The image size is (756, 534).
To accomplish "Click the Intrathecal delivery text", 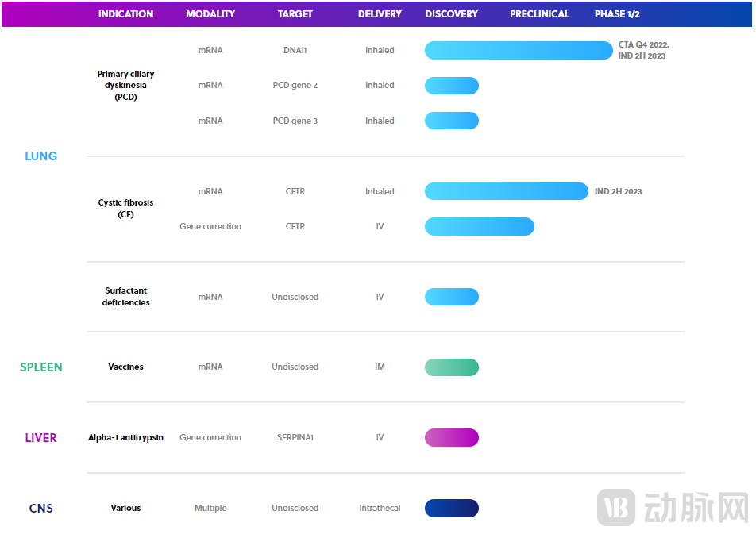I will [380, 508].
